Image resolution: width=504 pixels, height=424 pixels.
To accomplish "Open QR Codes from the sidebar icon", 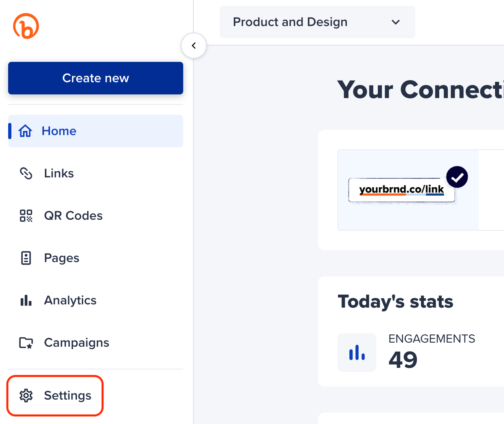I will [x=26, y=216].
